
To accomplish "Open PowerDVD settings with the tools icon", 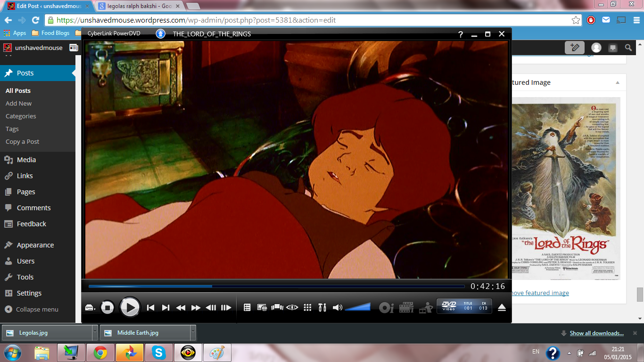I will coord(322,308).
